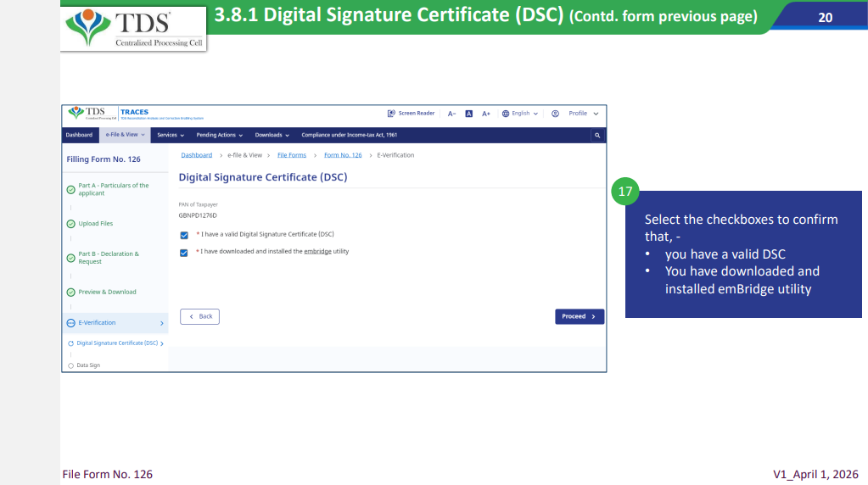Screen dimensions: 868x485
Task: Toggle the embridge utility installed checkbox
Action: tap(184, 253)
